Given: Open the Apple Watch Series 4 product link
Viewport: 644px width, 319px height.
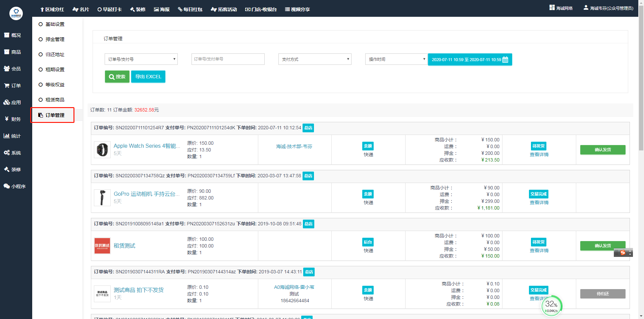Looking at the screenshot, I should [147, 146].
